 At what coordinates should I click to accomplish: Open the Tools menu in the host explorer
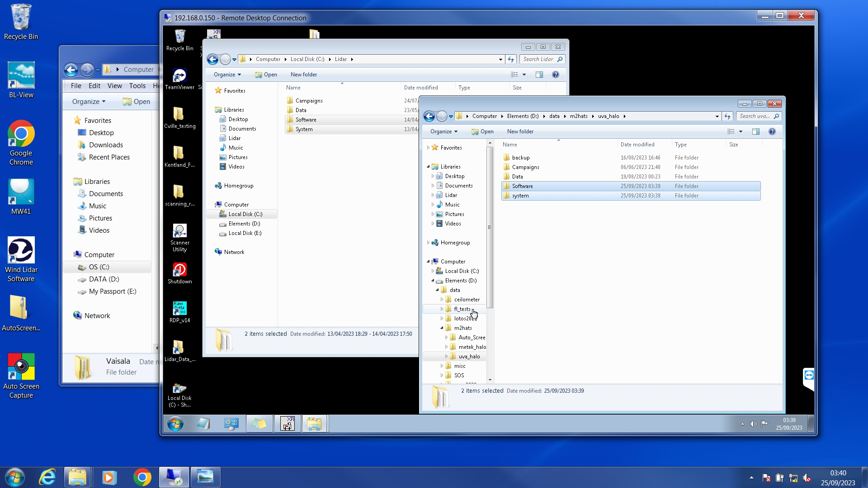point(137,86)
